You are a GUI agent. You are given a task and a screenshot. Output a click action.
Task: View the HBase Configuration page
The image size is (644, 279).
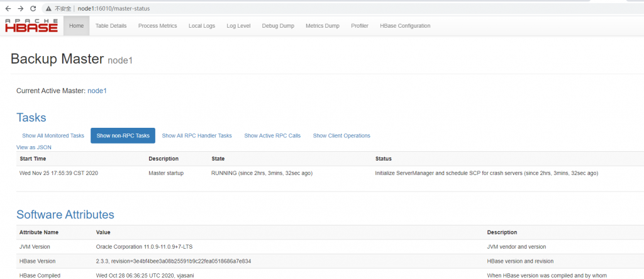[405, 26]
